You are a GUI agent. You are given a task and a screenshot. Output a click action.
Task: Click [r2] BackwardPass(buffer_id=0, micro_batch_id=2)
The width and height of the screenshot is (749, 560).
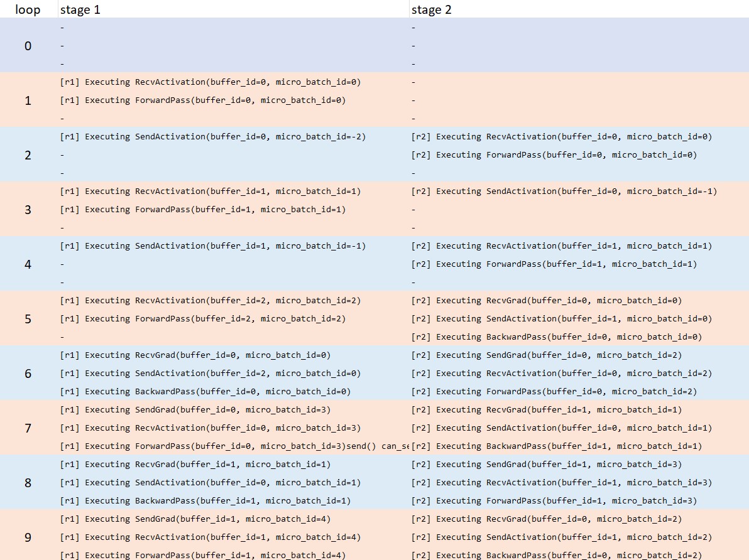(557, 555)
